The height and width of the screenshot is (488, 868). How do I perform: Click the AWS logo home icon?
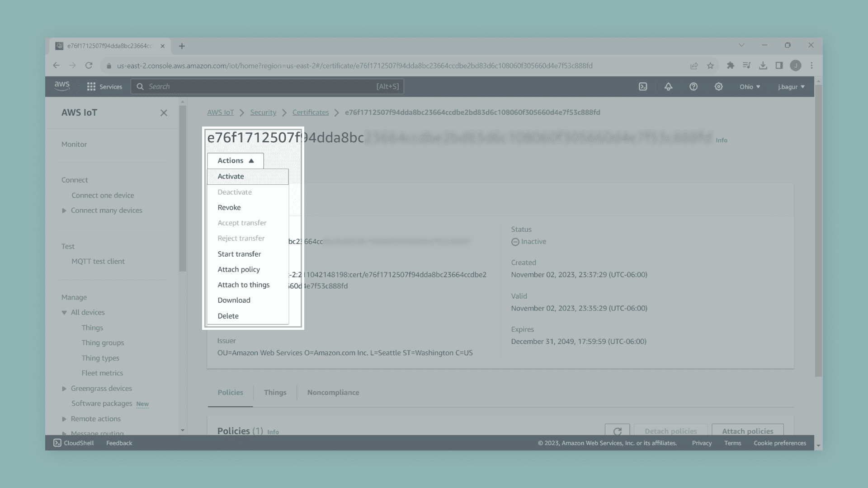click(62, 86)
